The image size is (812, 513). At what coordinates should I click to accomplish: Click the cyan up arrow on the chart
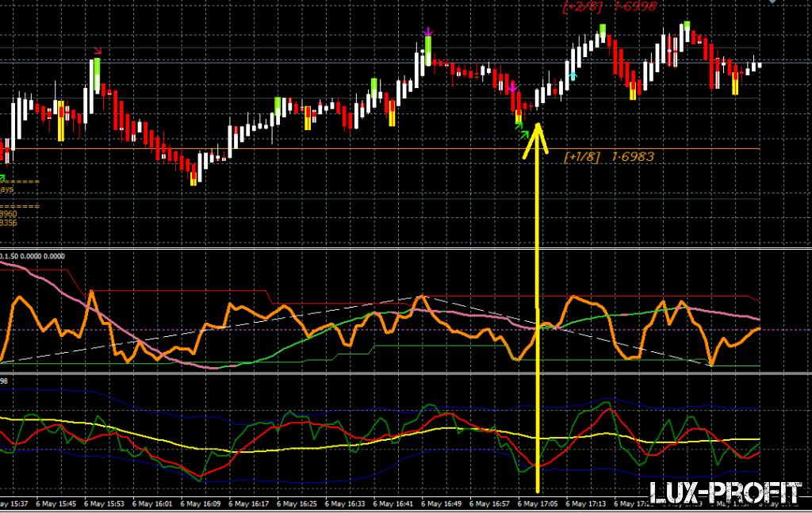tap(573, 75)
